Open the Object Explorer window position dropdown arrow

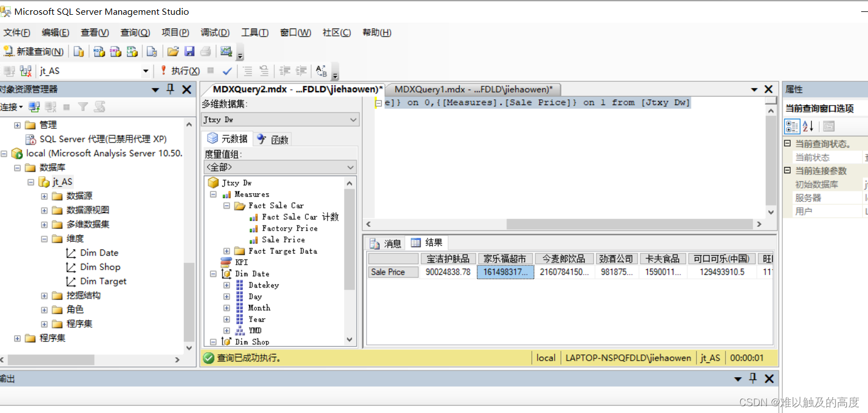click(x=156, y=90)
